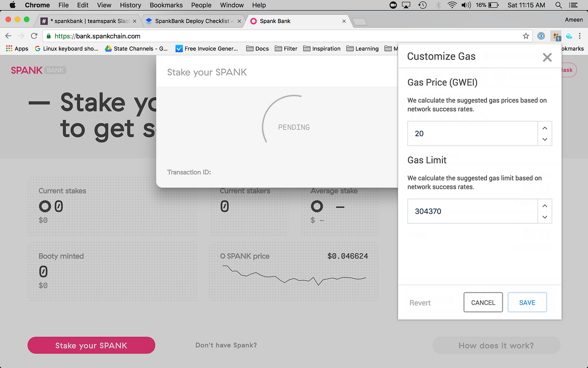Open the State Channels Drive bookmark
This screenshot has width=588, height=368.
tap(136, 49)
